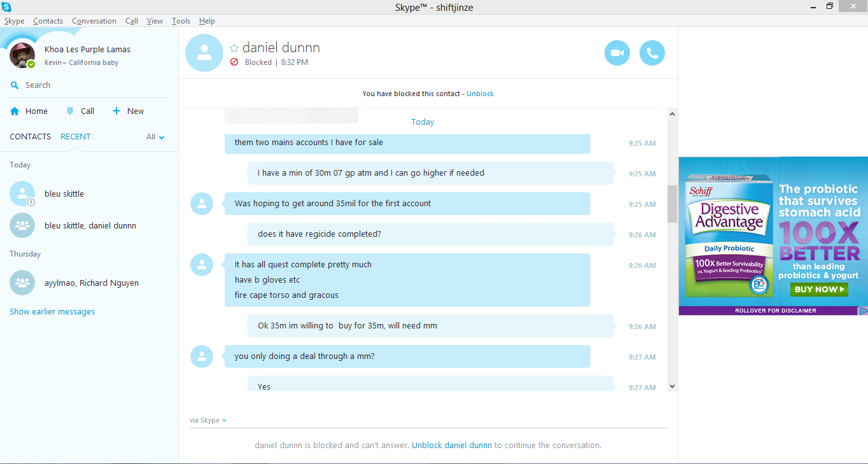Open the Conversation menu
The image size is (868, 464).
(94, 21)
